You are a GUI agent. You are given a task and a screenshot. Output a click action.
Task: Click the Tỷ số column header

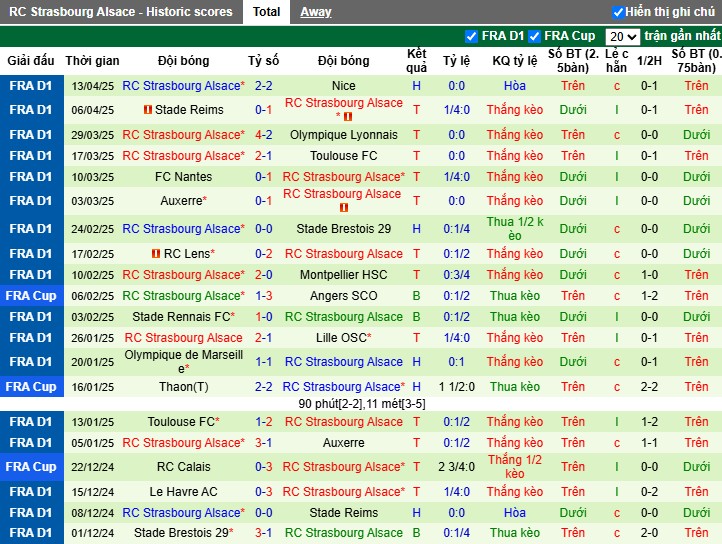click(x=263, y=60)
